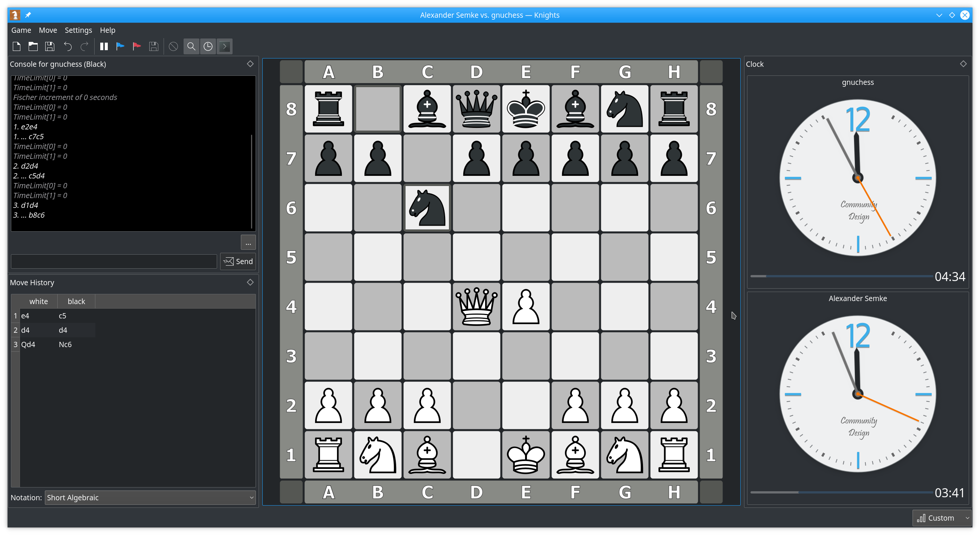This screenshot has height=535, width=980.
Task: Click the blue flag offer-draw icon
Action: tap(120, 46)
